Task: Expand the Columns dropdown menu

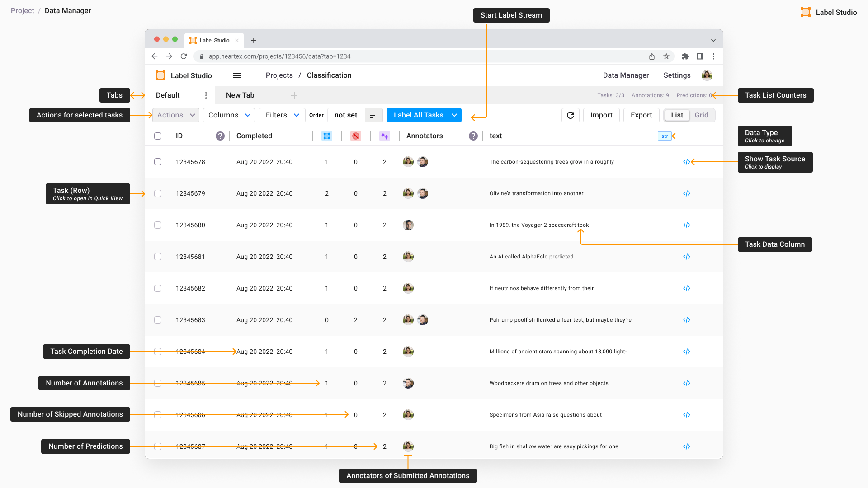Action: [229, 115]
